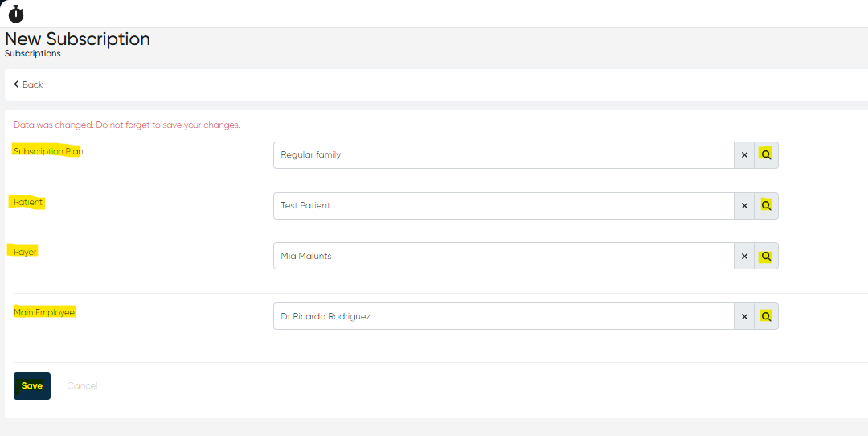This screenshot has height=436, width=868.
Task: Search for a Payer using magnifier
Action: tap(766, 257)
